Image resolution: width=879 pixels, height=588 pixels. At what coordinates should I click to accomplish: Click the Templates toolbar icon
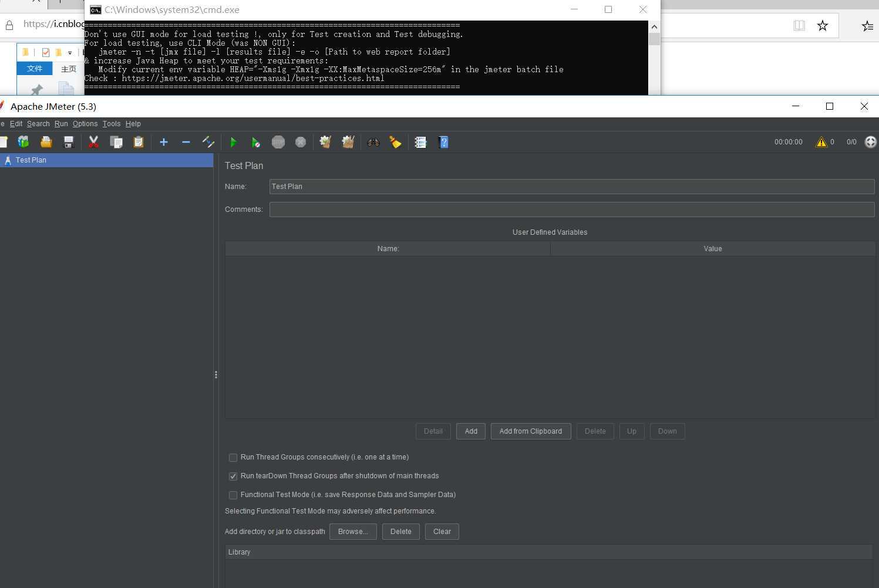(x=23, y=142)
